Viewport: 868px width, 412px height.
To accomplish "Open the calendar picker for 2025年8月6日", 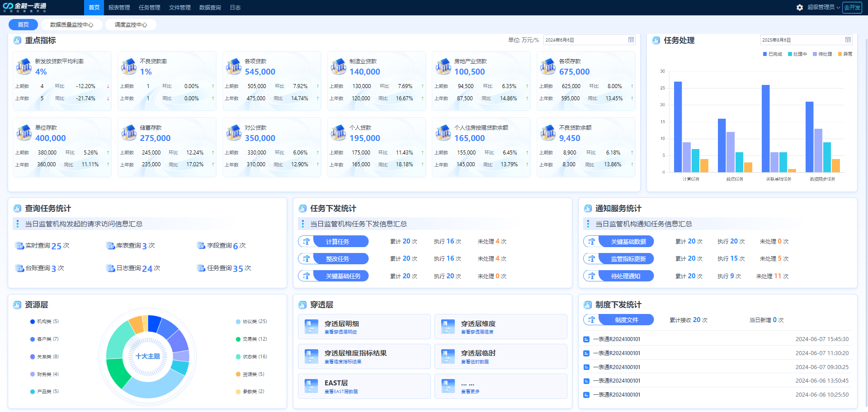I will [848, 40].
